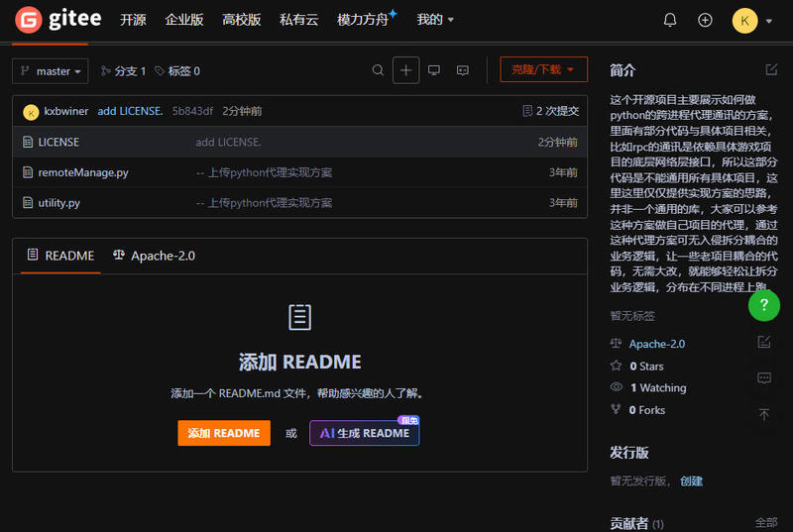View the 2 次提交 commit history

coord(550,111)
